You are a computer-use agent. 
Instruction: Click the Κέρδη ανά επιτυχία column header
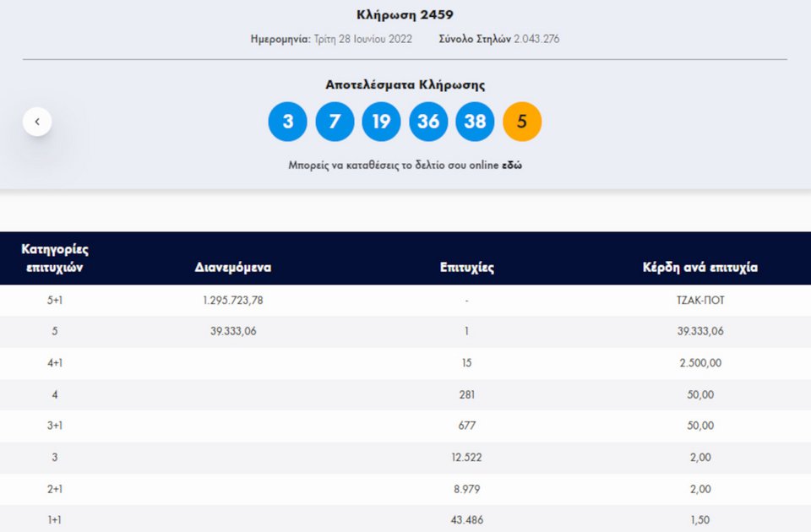(x=700, y=268)
